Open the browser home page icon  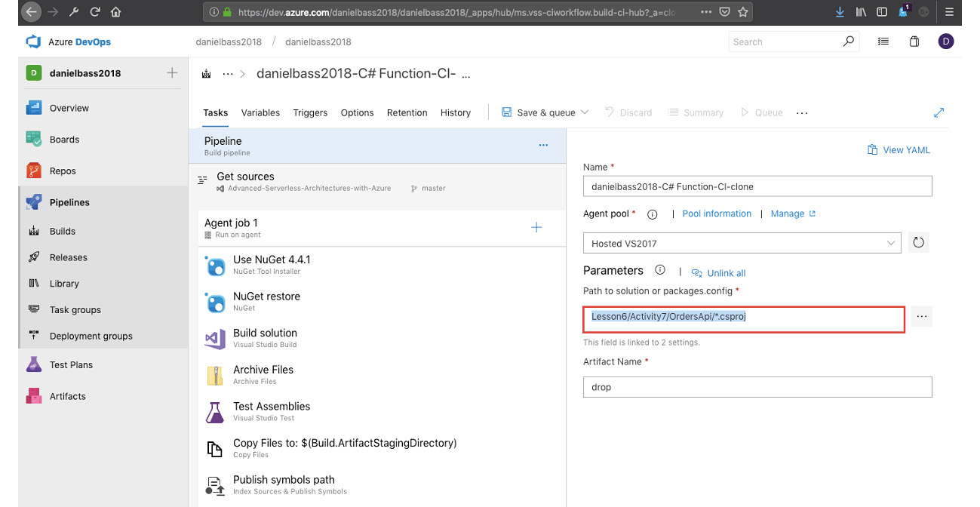pyautogui.click(x=115, y=12)
